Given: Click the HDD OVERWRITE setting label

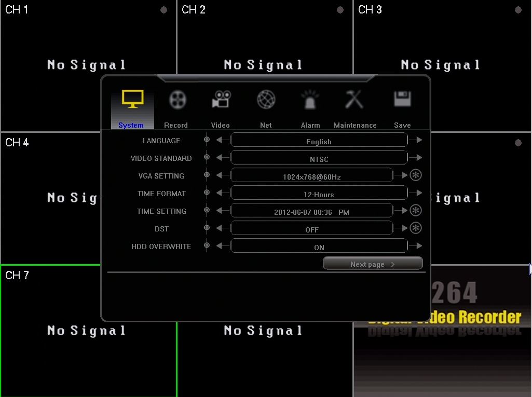Looking at the screenshot, I should (161, 247).
